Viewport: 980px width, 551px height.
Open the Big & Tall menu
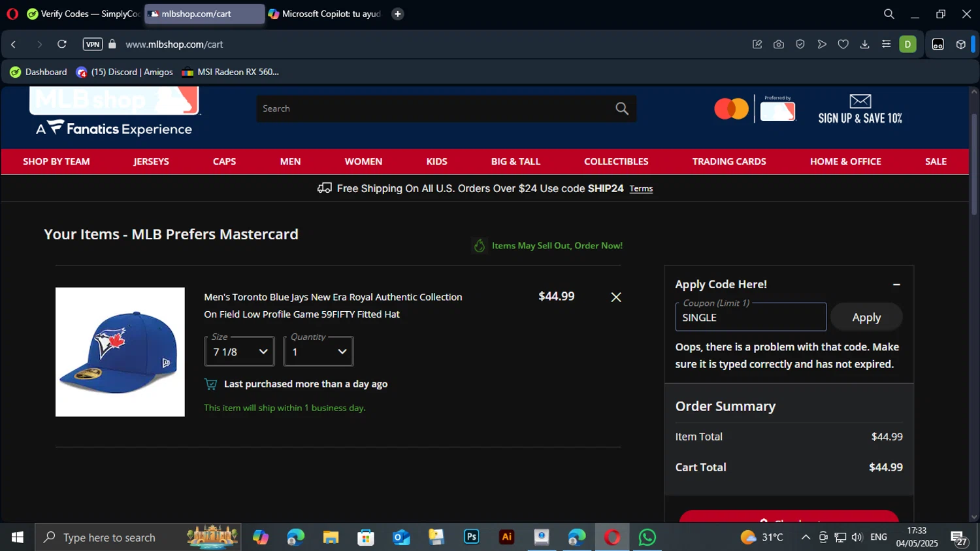coord(515,161)
